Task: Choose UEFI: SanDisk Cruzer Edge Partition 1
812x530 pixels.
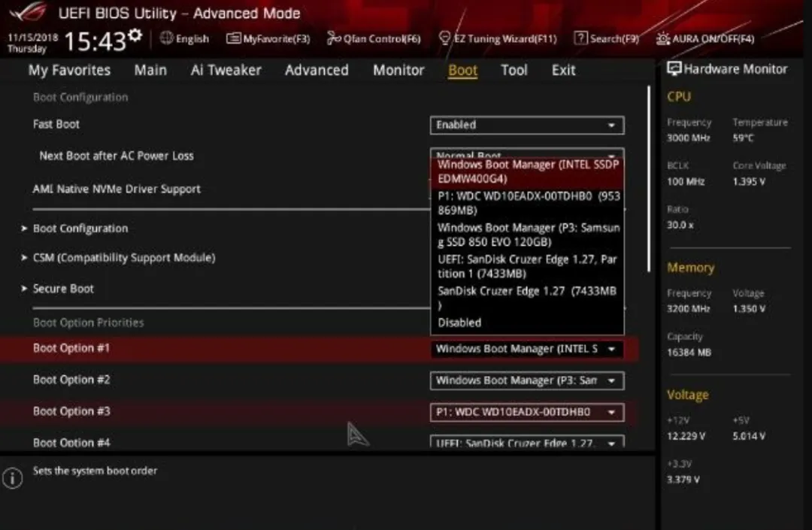Action: pos(527,266)
